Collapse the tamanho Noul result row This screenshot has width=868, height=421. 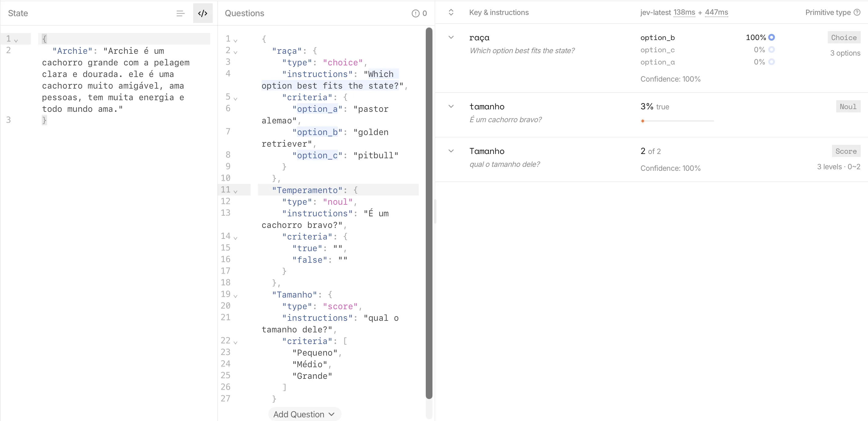coord(451,106)
